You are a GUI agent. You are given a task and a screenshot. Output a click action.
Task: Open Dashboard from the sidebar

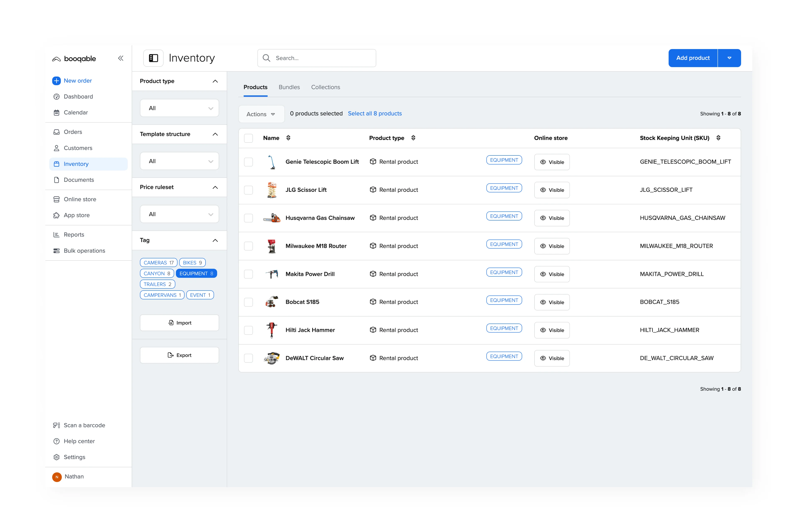(x=78, y=97)
